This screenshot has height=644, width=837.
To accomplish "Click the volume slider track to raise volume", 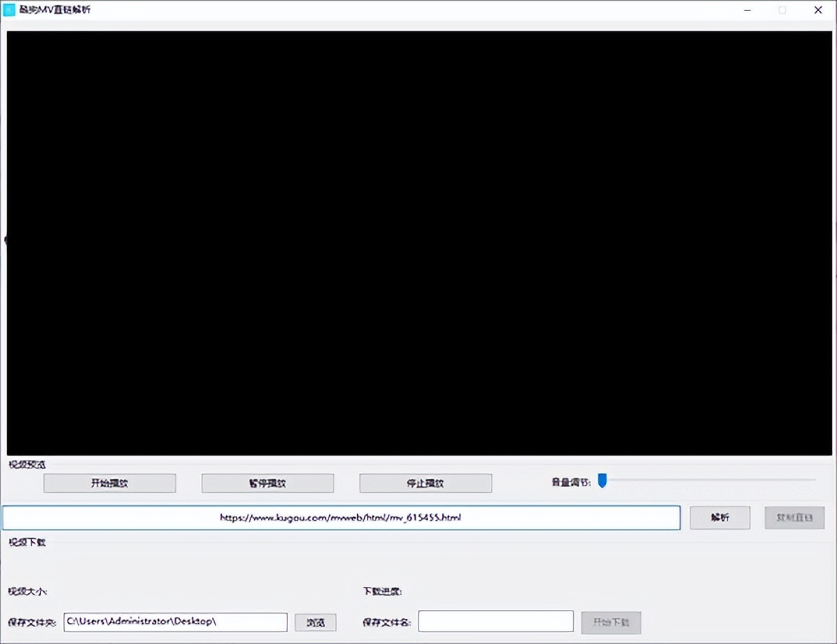I will pos(697,480).
